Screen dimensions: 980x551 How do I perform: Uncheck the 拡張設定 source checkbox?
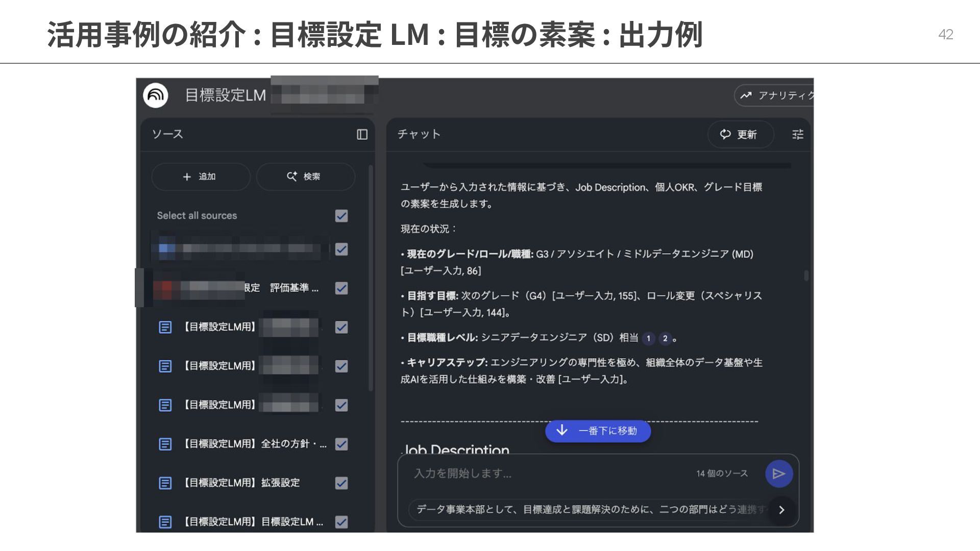point(341,483)
